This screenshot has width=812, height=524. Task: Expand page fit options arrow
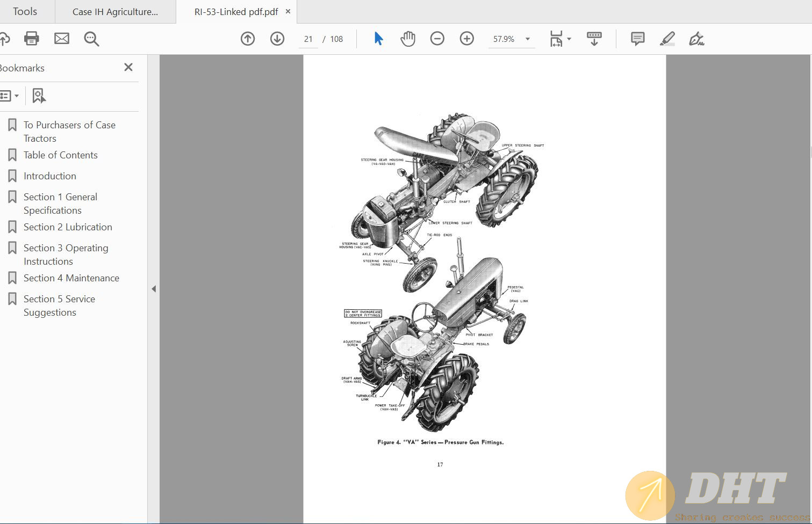point(569,39)
